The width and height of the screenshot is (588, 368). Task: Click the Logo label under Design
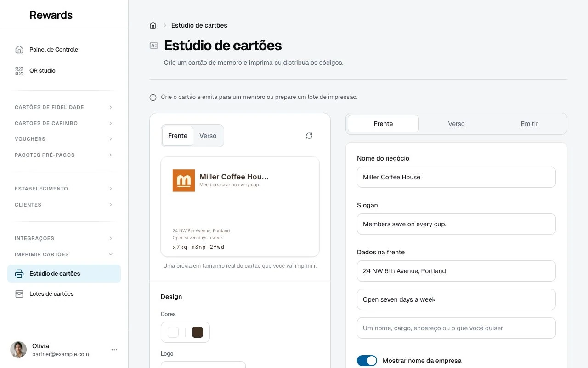tap(167, 354)
